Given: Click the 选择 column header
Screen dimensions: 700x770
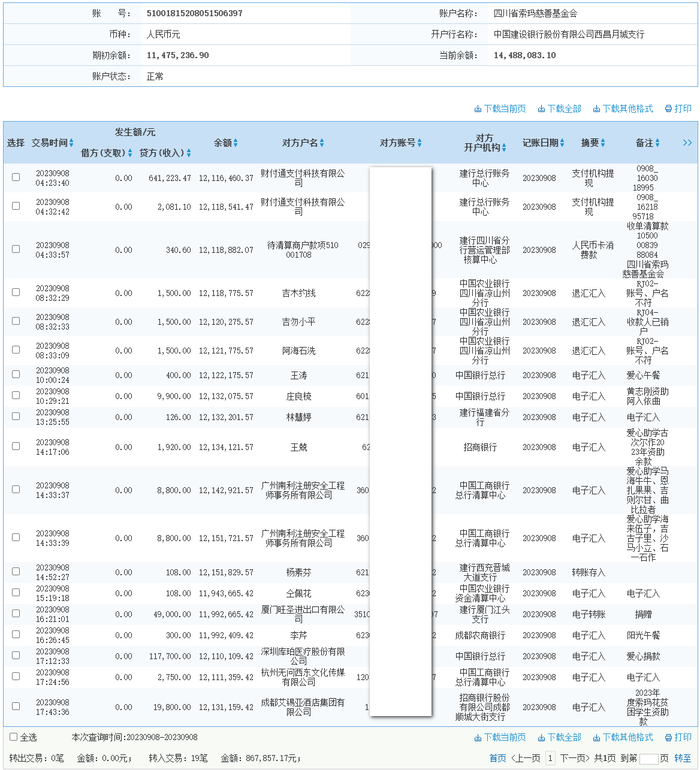Looking at the screenshot, I should tap(16, 143).
